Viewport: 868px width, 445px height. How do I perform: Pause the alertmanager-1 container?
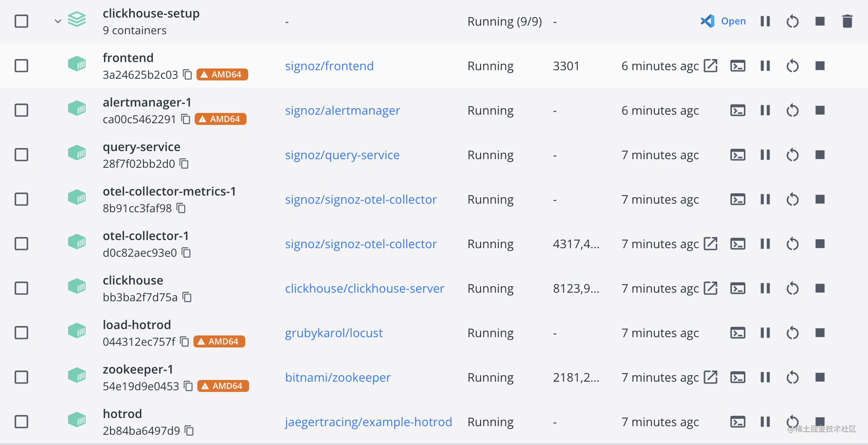(765, 110)
